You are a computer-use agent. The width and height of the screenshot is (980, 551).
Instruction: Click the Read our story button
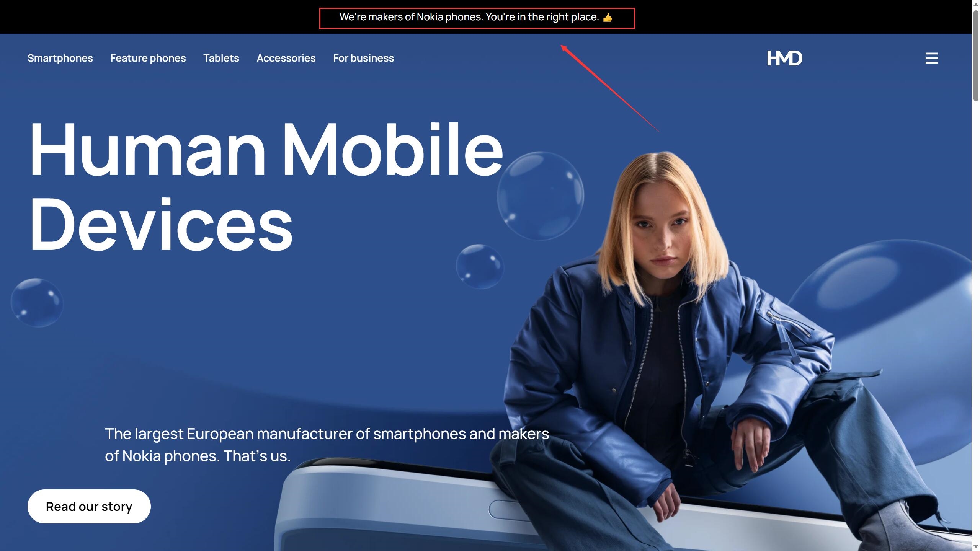click(89, 506)
